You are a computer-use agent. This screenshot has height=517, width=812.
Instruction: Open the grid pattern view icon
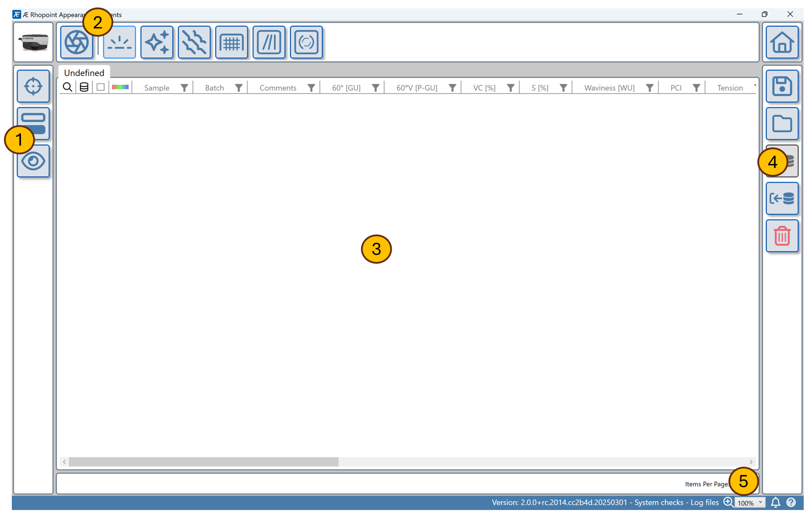pos(231,42)
